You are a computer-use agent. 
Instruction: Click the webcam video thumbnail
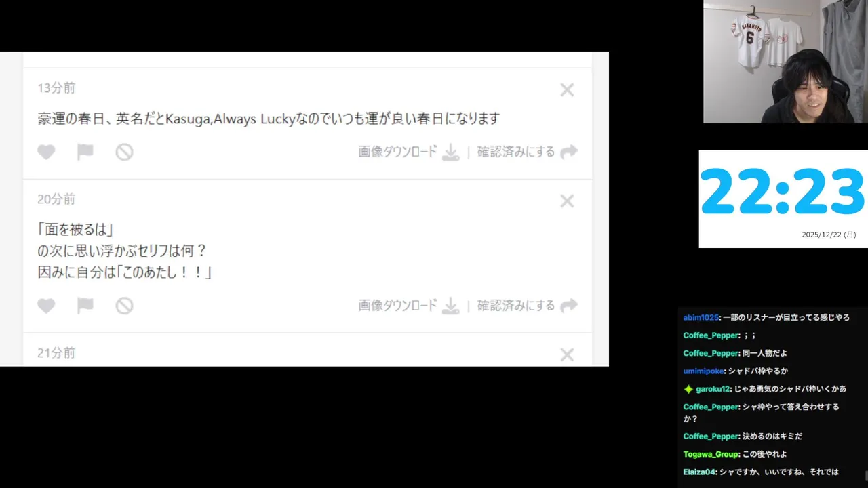pyautogui.click(x=785, y=62)
